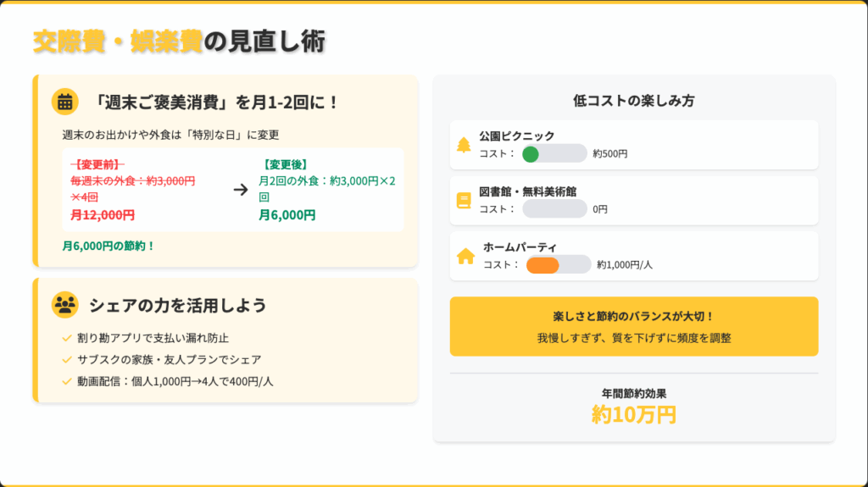Click the 【変更後】 green label
Screen dimensions: 868x487
[x=285, y=164]
